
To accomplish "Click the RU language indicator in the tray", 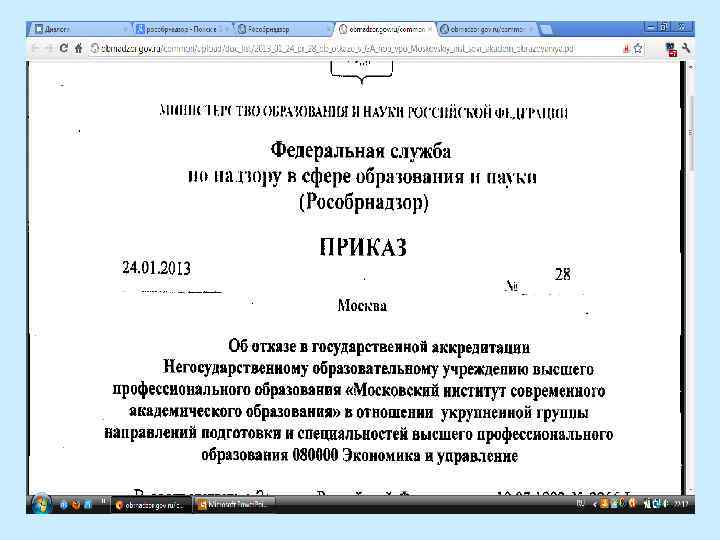I will 581,504.
